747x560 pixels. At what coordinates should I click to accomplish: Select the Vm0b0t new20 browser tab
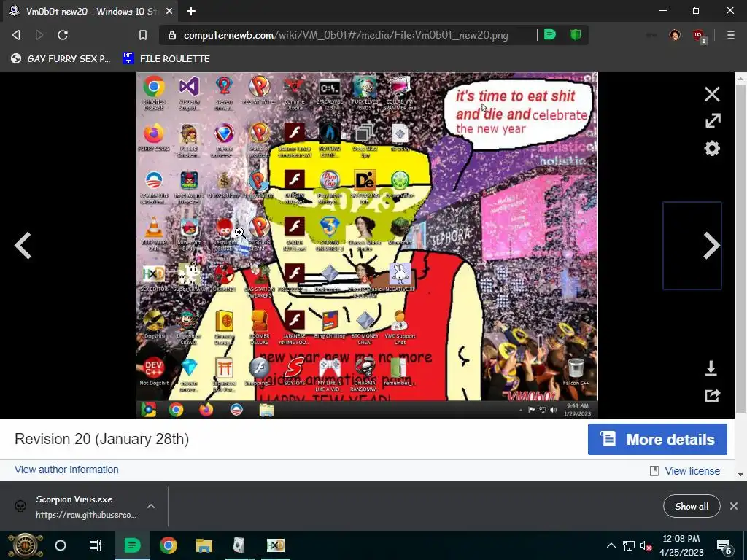[90, 11]
